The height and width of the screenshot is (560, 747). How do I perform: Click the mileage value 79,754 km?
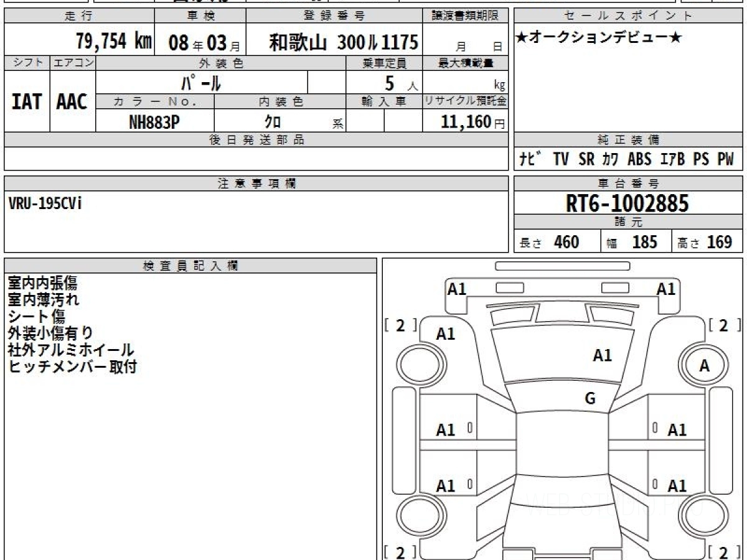[x=114, y=42]
